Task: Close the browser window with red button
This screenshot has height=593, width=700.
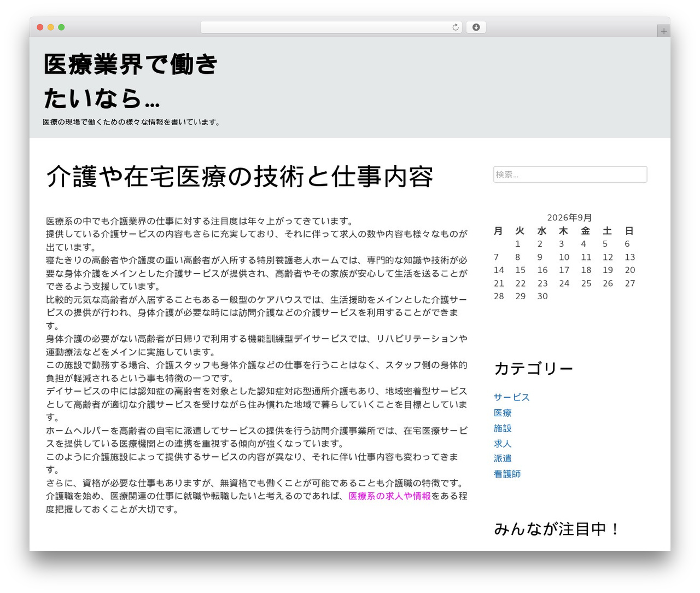Action: click(40, 27)
